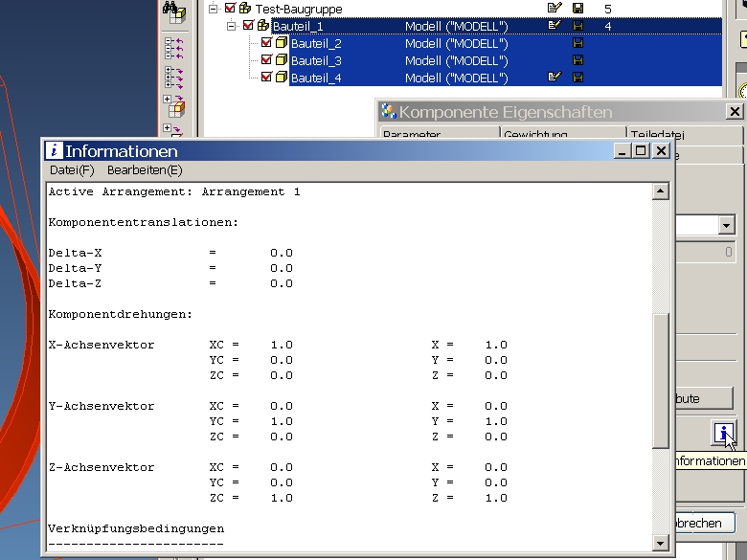Select the Bauteil_2 tree row label
The width and height of the screenshot is (747, 560).
click(316, 43)
